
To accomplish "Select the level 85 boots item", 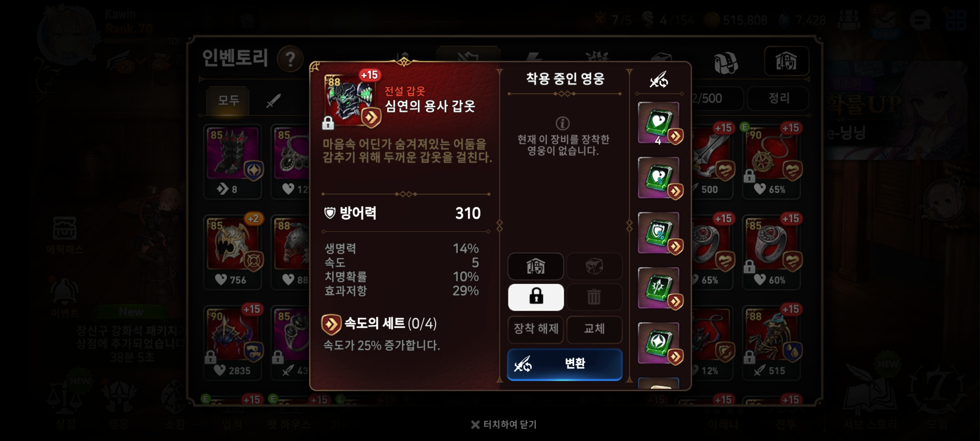I will (x=233, y=161).
